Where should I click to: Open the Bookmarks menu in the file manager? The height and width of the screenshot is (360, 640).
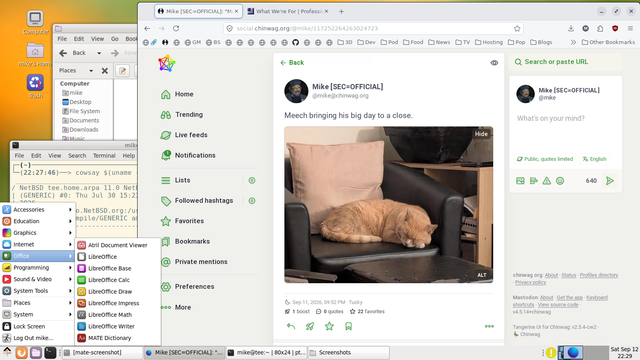(131, 39)
